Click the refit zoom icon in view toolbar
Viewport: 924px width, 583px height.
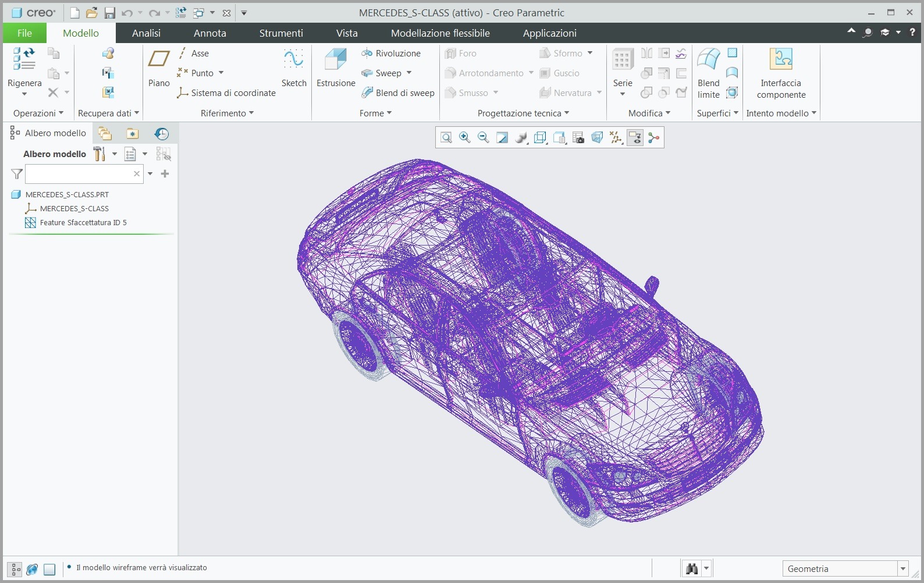446,138
